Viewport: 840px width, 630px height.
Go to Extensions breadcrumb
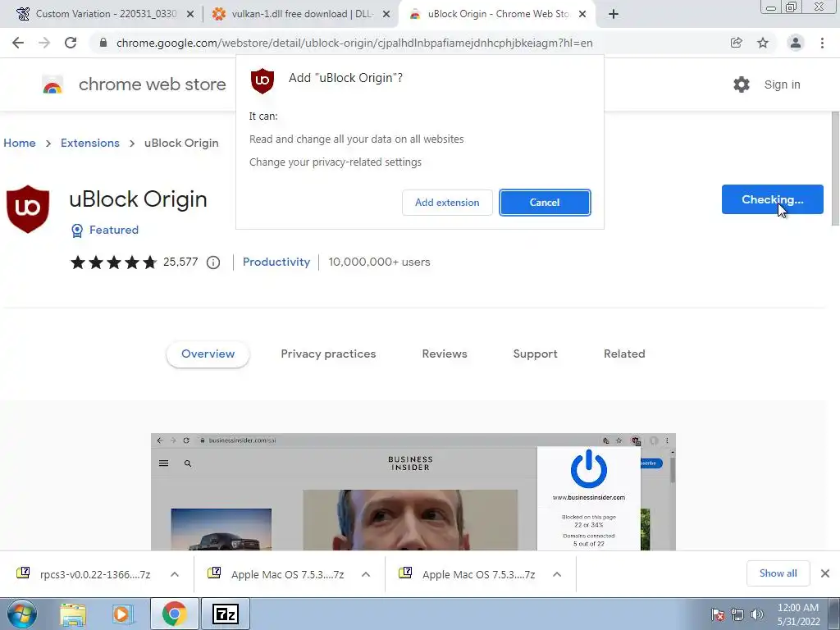coord(90,143)
